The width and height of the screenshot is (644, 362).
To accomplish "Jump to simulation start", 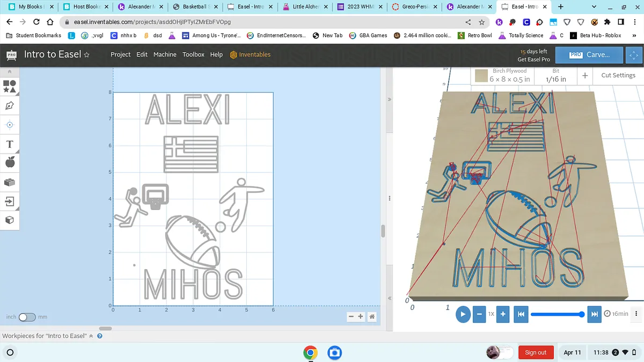I will click(520, 314).
